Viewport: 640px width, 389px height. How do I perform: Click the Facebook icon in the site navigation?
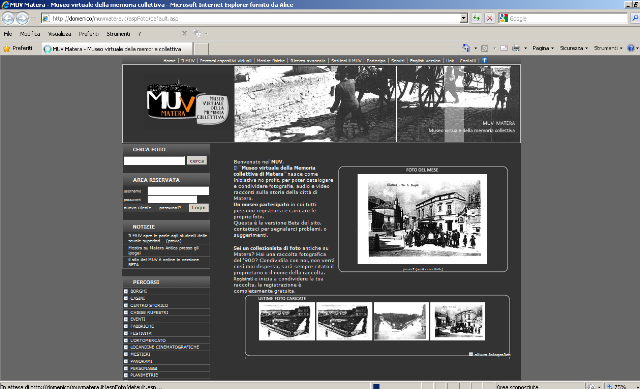[484, 60]
